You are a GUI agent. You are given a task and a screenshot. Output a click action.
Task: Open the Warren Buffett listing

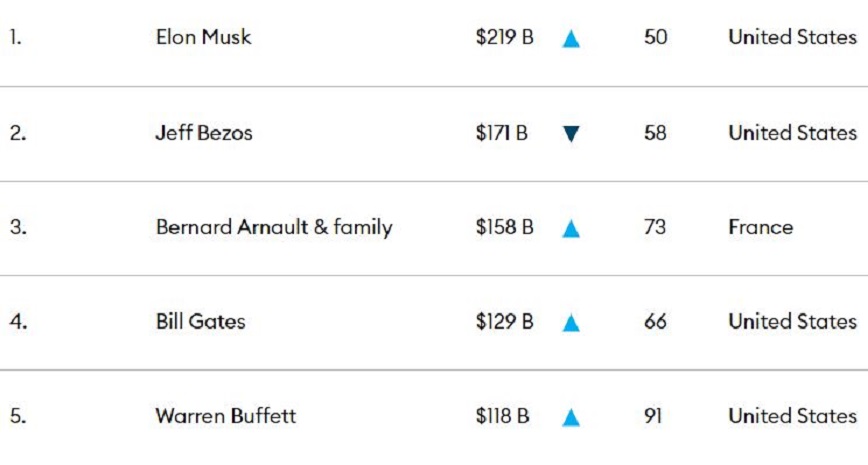tap(226, 416)
